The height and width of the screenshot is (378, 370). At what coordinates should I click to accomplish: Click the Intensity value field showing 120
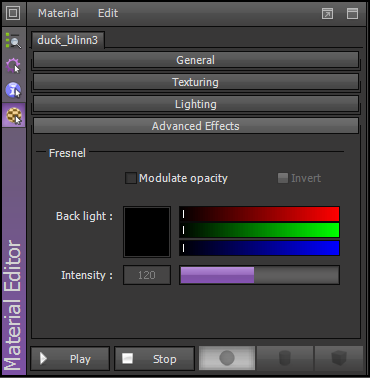[x=147, y=275]
